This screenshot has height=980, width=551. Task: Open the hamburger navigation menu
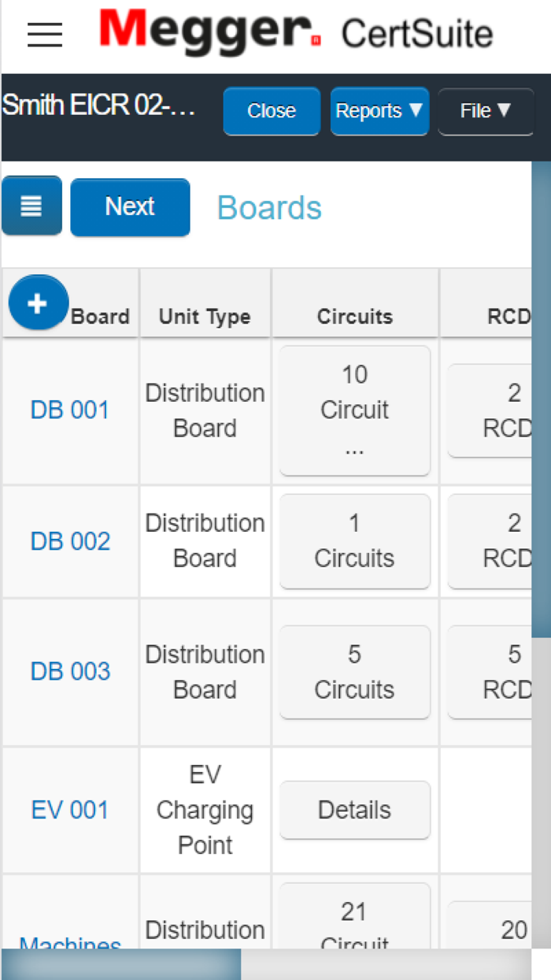[44, 34]
